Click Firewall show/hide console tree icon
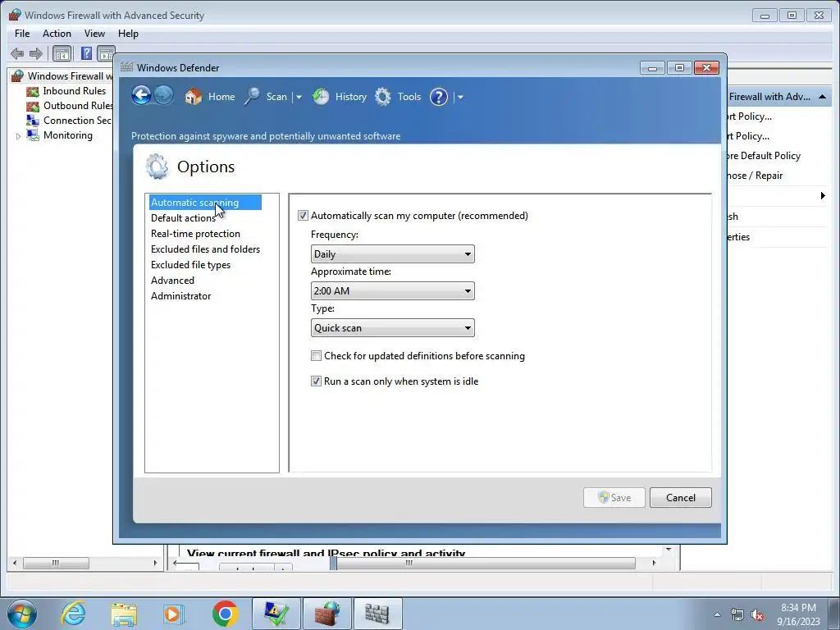Viewport: 840px width, 630px height. tap(62, 53)
